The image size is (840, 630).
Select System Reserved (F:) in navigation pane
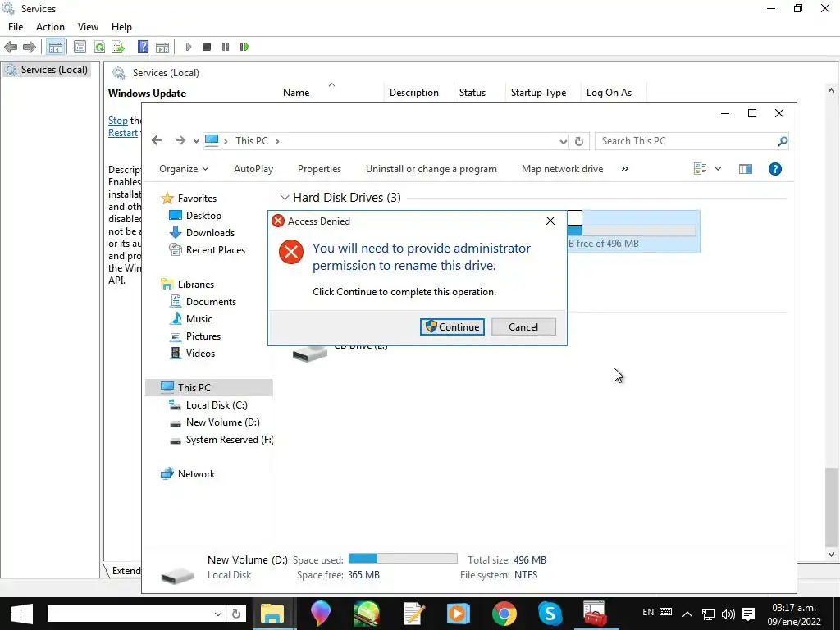click(221, 440)
